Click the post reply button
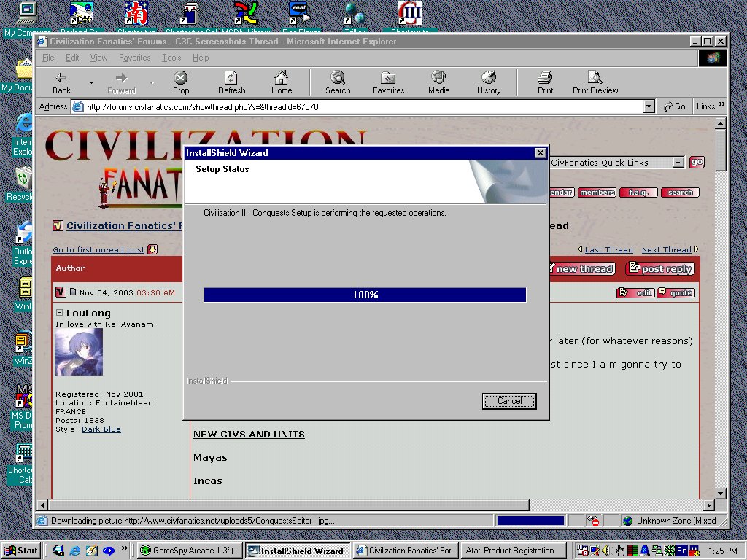 pos(660,268)
